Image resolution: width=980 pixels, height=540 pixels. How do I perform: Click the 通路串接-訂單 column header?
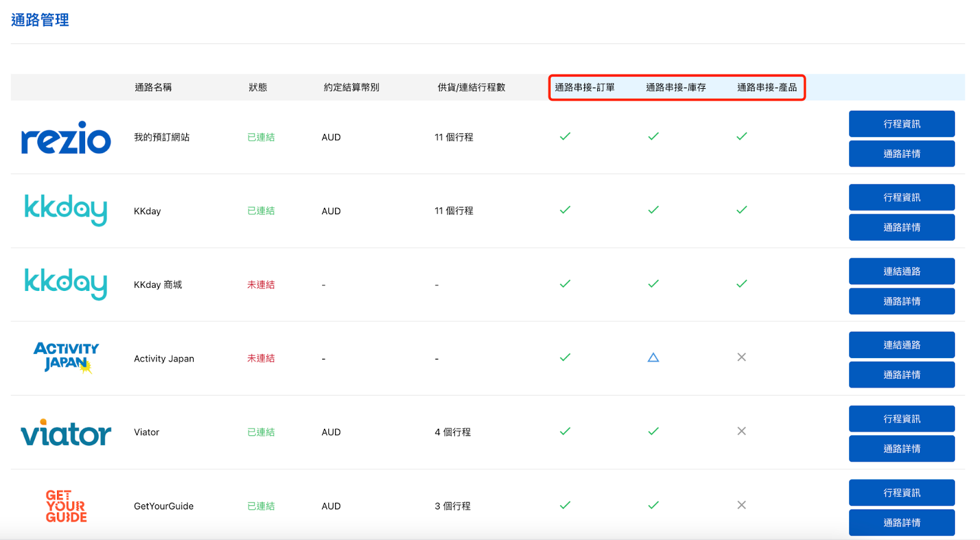[585, 88]
